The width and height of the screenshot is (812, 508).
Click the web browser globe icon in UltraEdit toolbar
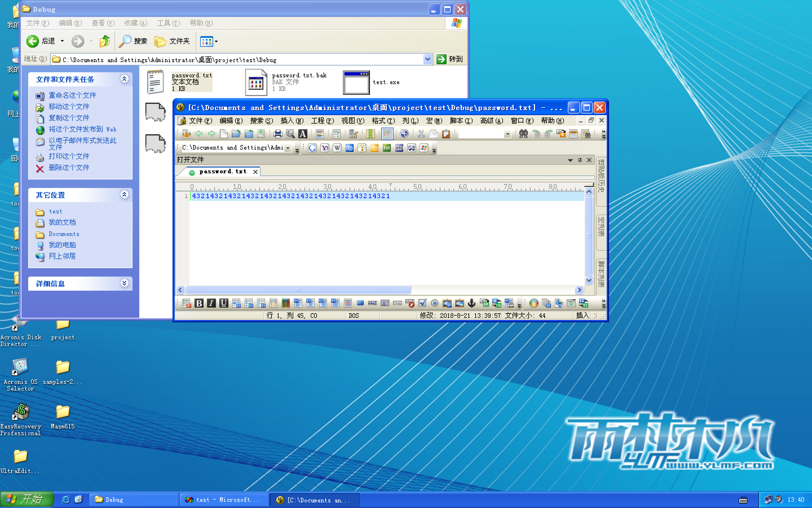pos(404,134)
